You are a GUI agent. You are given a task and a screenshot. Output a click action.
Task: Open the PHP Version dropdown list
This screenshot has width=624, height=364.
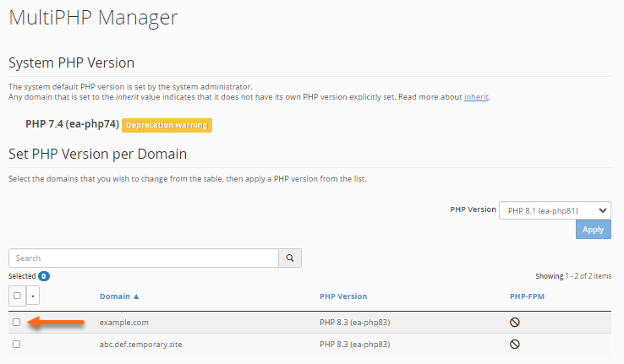coord(555,210)
